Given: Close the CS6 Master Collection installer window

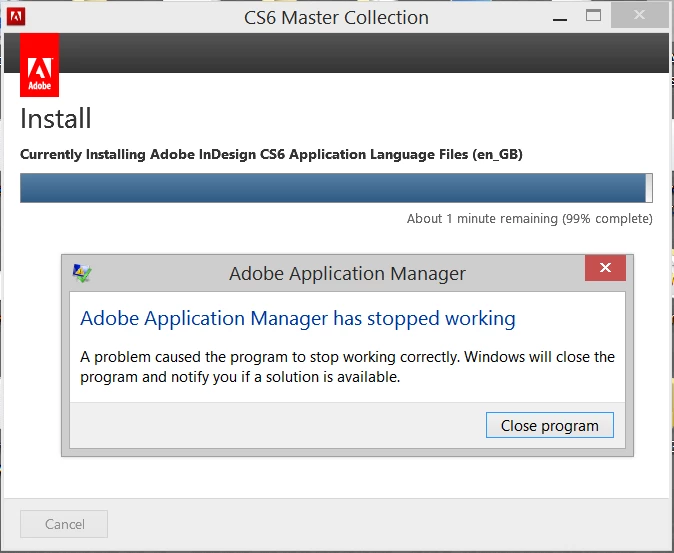Looking at the screenshot, I should (x=639, y=15).
